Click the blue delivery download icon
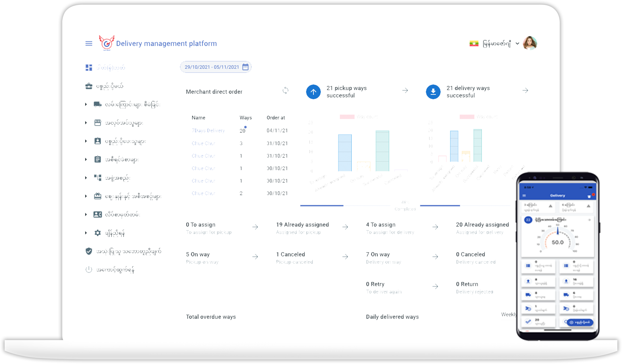The width and height of the screenshot is (622, 364). tap(433, 92)
